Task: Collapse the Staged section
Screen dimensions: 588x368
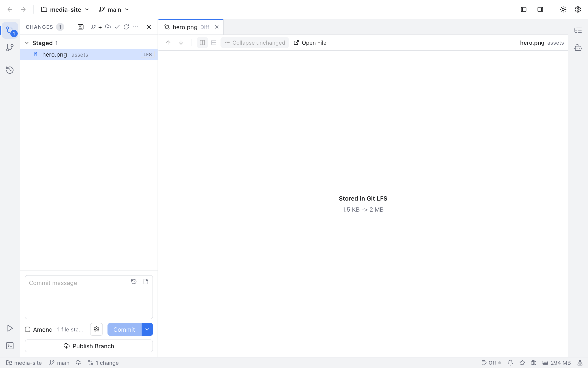Action: coord(27,43)
